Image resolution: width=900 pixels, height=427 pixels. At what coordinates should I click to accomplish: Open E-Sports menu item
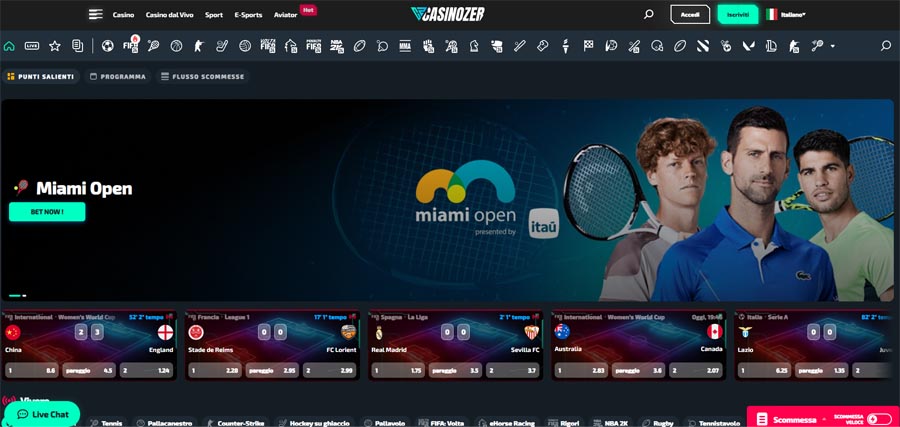click(248, 15)
